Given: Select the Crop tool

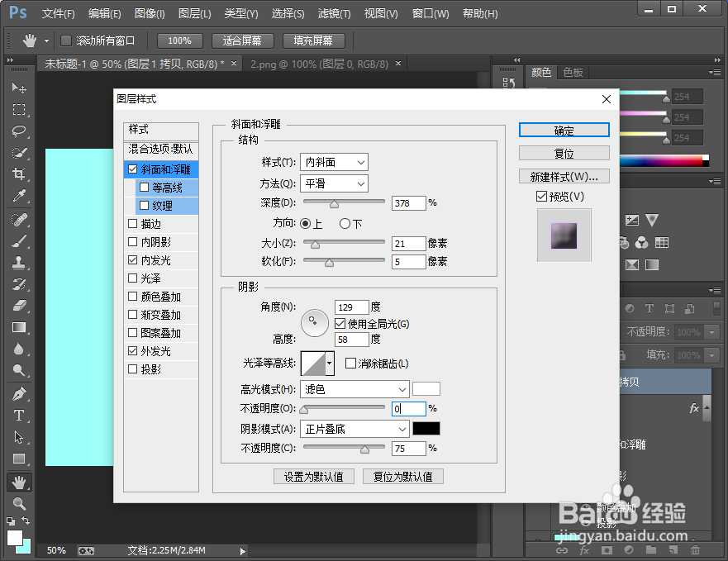Looking at the screenshot, I should click(x=19, y=174).
